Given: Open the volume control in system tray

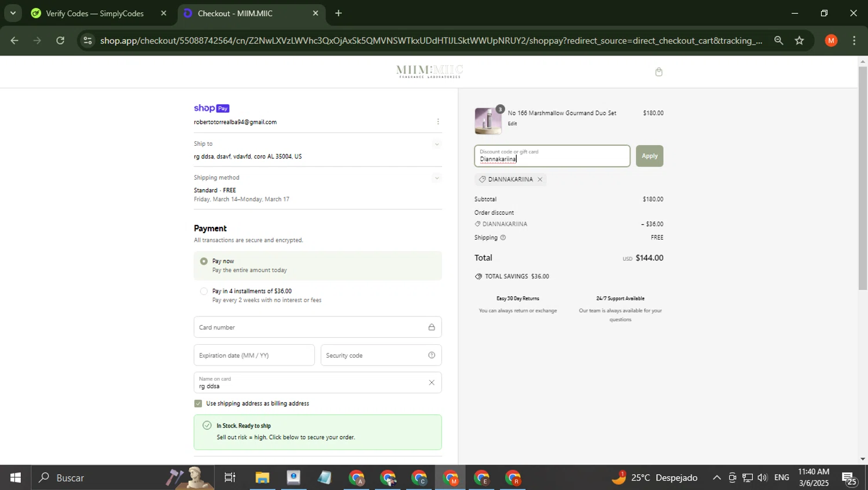Looking at the screenshot, I should (763, 478).
